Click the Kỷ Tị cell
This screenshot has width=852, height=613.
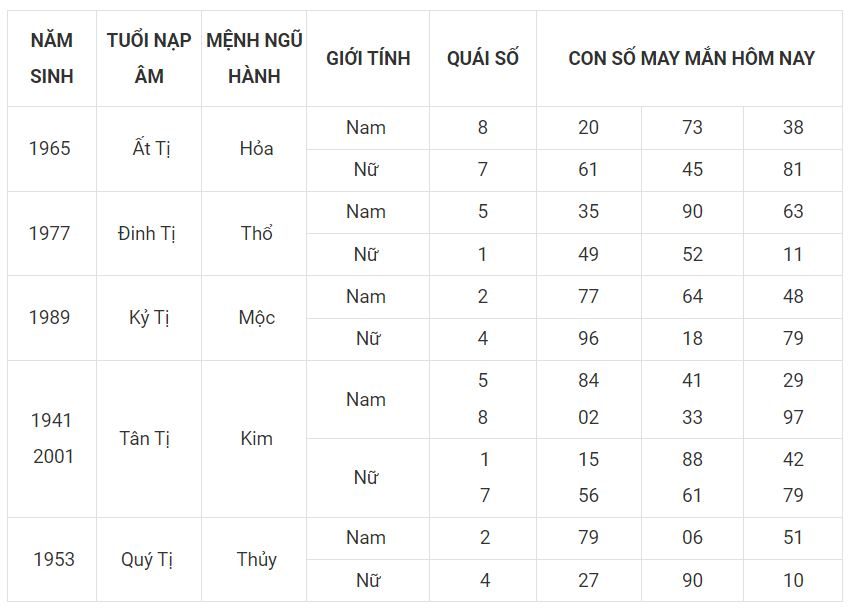[x=149, y=317]
